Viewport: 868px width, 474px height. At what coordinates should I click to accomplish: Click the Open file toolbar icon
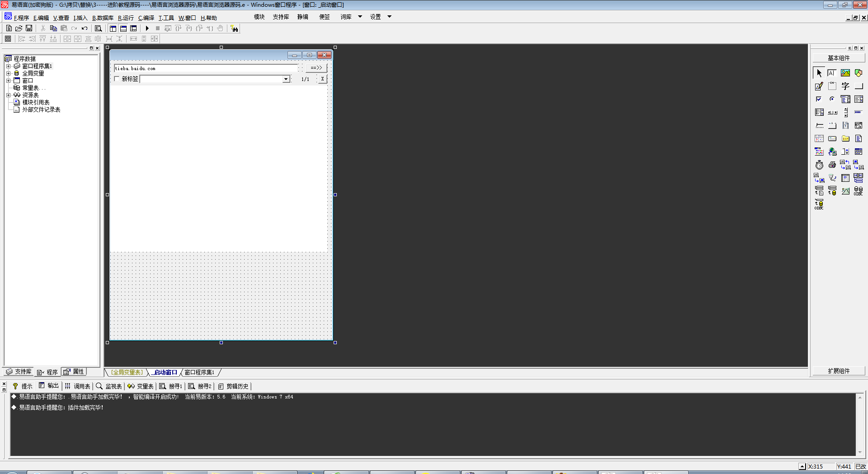[x=19, y=28]
